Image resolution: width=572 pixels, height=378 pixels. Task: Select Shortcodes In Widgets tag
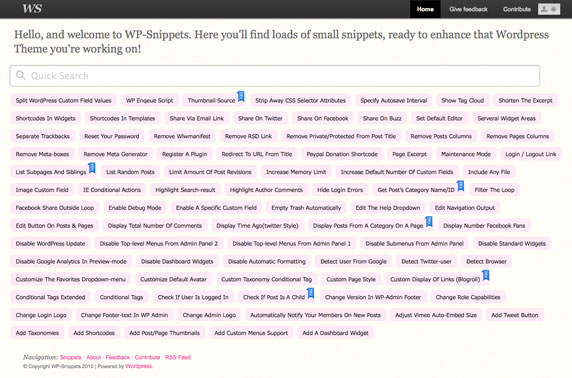pos(46,118)
